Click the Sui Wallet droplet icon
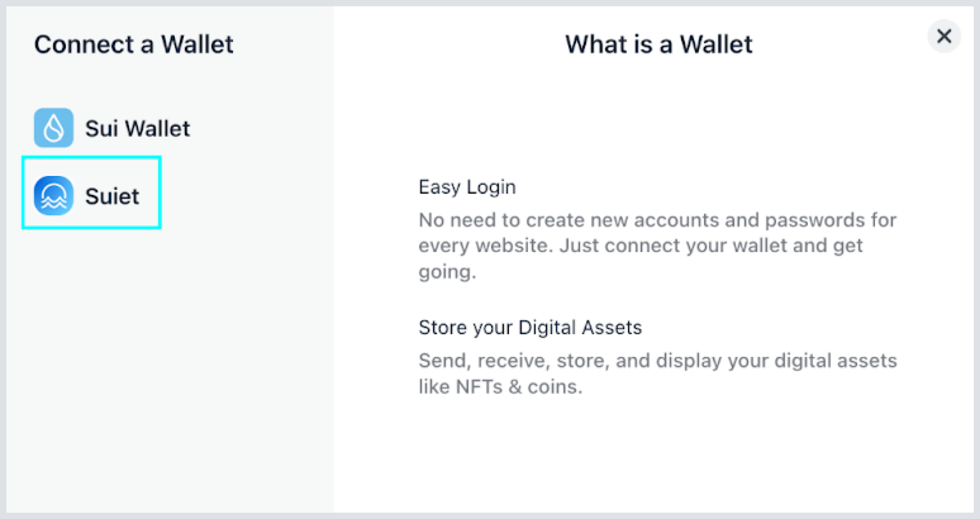 (x=54, y=128)
